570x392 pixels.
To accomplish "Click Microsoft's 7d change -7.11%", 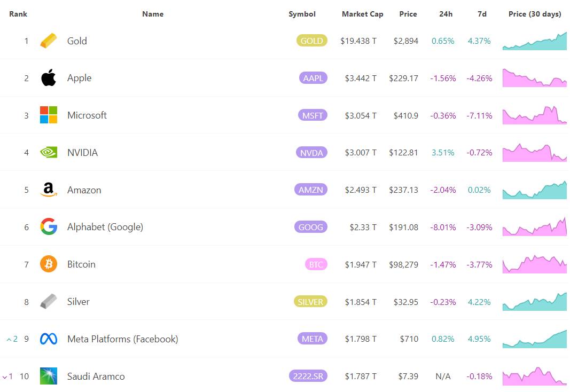I will [480, 115].
